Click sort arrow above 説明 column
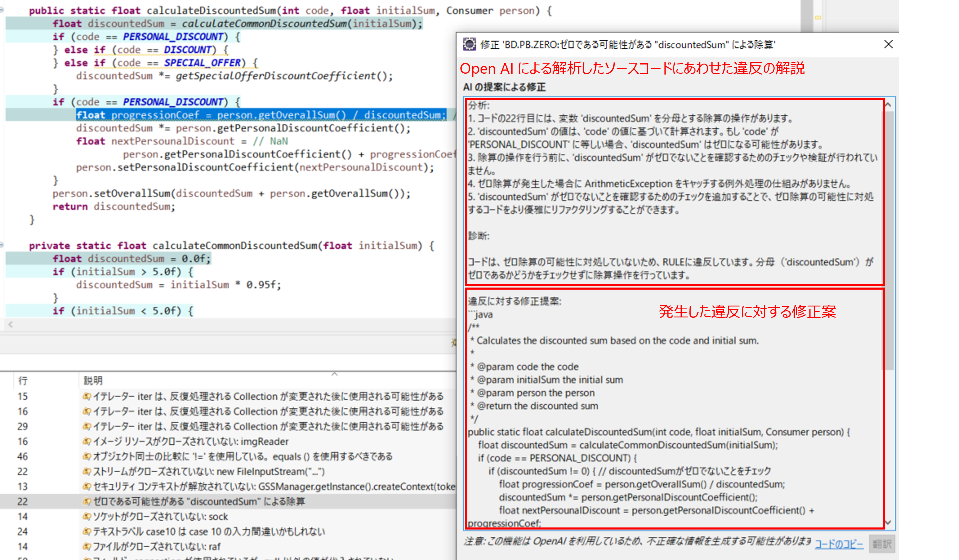Image resolution: width=959 pixels, height=560 pixels. click(x=334, y=374)
